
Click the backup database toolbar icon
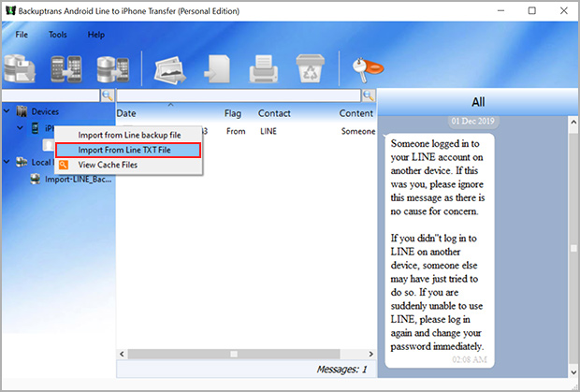coord(22,67)
